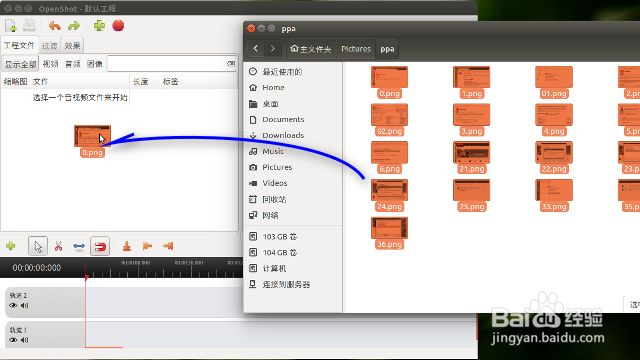Viewport: 640px width, 360px height.
Task: Open the 103 GB volume
Action: (280, 236)
